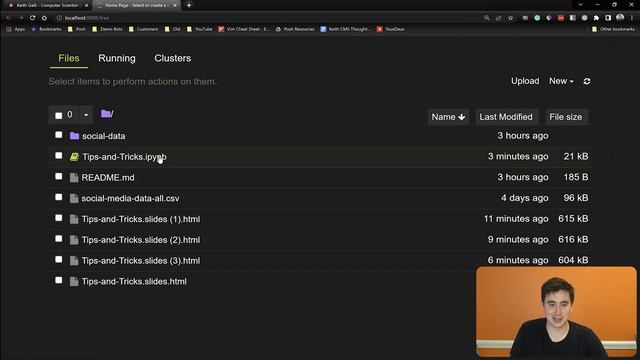This screenshot has width=640, height=360.
Task: Open the Other bookmarks folder
Action: click(x=613, y=29)
